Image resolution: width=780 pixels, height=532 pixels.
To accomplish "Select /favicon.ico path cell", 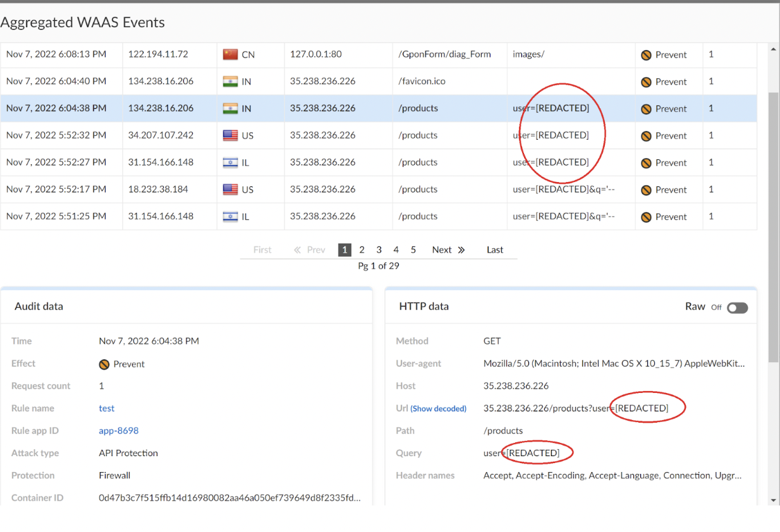I will [422, 81].
